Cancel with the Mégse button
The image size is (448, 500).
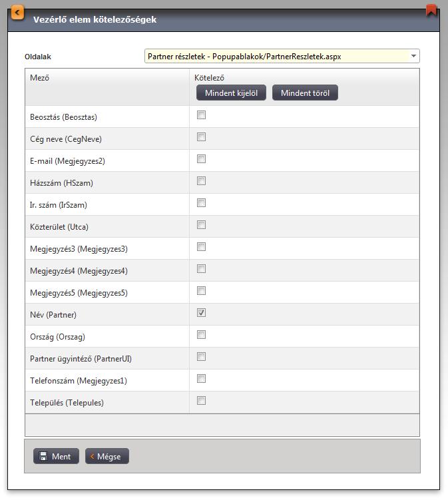[107, 456]
